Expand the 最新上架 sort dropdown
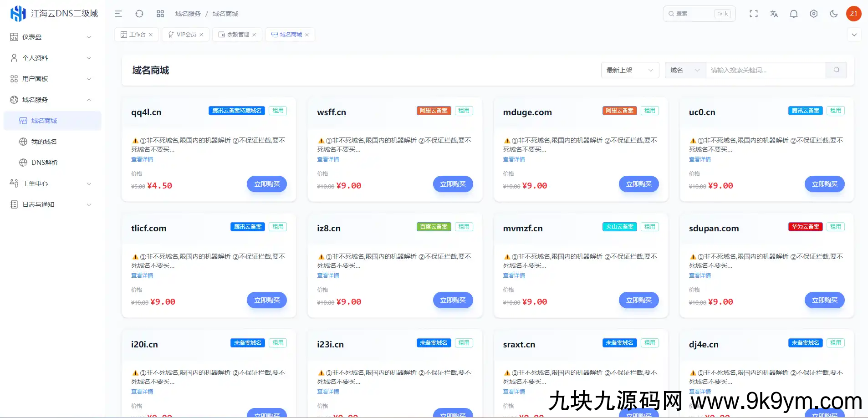This screenshot has width=868, height=418. [x=630, y=70]
